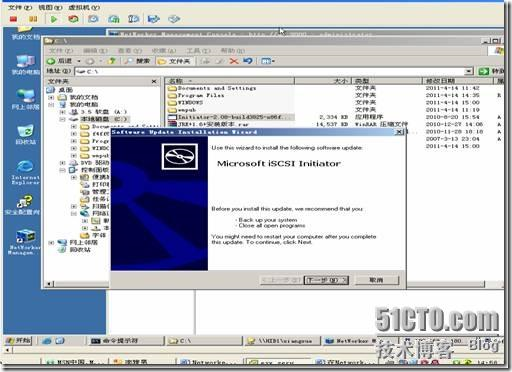
Task: Click the yellow suspend VM button
Action: (33, 19)
